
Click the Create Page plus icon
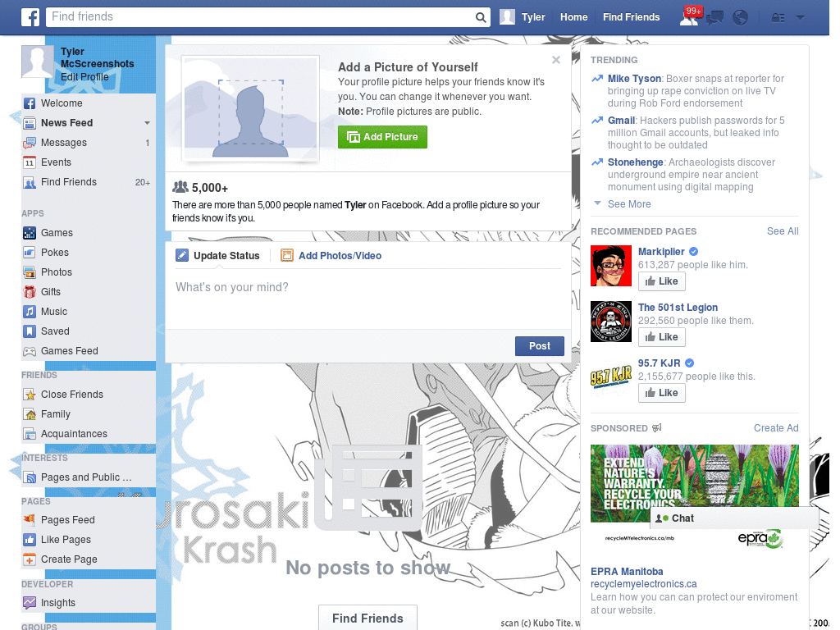(x=30, y=559)
